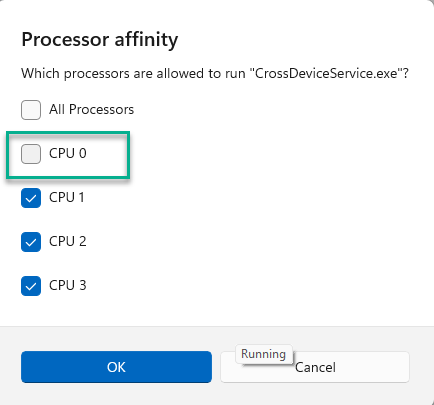This screenshot has width=434, height=405.
Task: Click the empty box icon beside CPU 0
Action: [31, 154]
